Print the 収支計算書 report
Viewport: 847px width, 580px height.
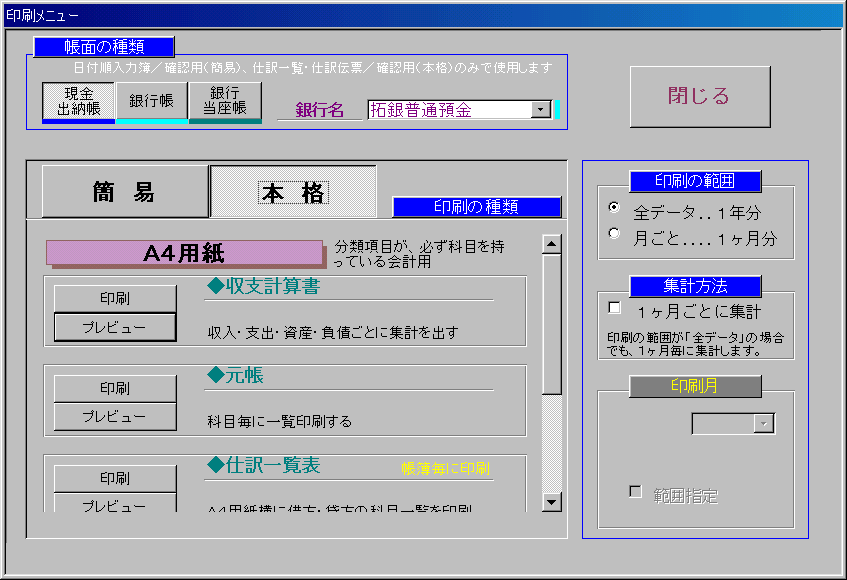115,299
